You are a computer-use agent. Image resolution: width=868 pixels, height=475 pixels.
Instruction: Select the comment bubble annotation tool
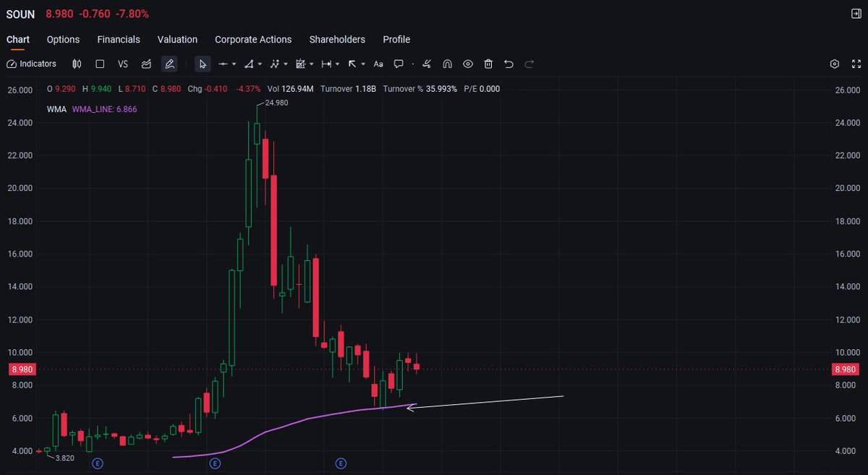(x=399, y=64)
